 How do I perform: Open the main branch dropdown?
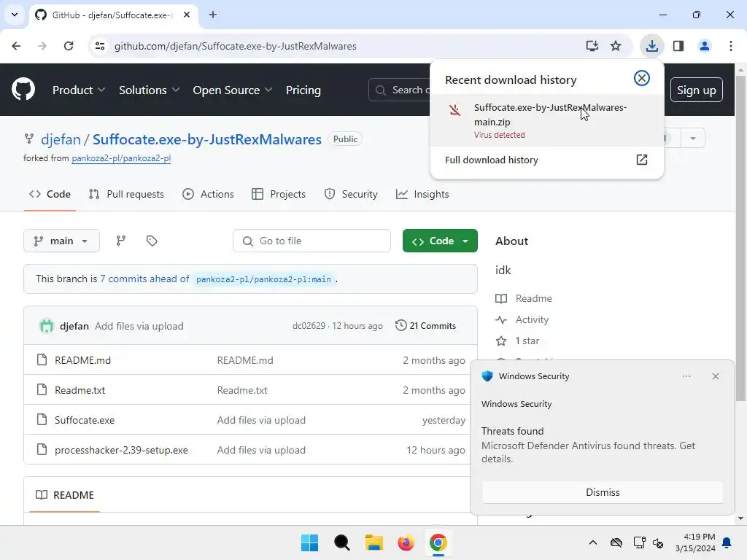[x=61, y=241]
